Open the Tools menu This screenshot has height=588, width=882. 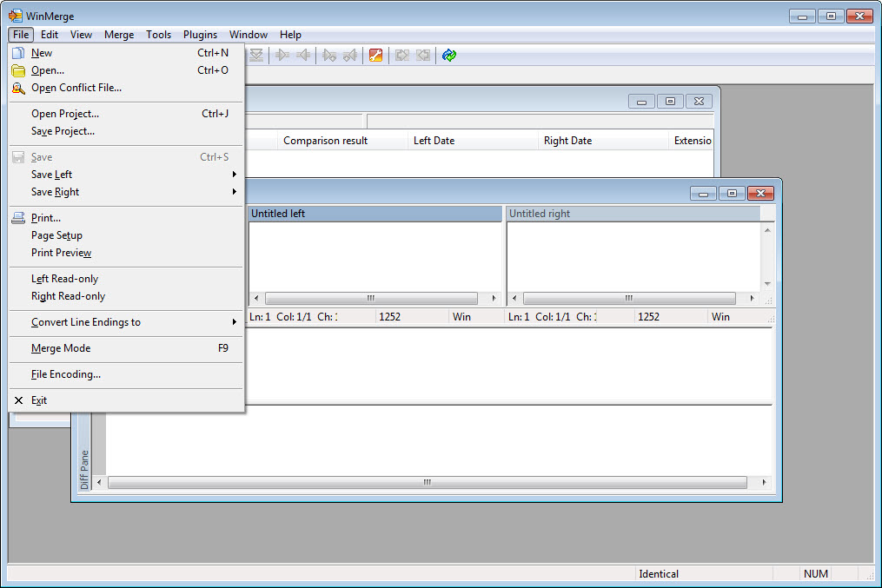[x=159, y=34]
